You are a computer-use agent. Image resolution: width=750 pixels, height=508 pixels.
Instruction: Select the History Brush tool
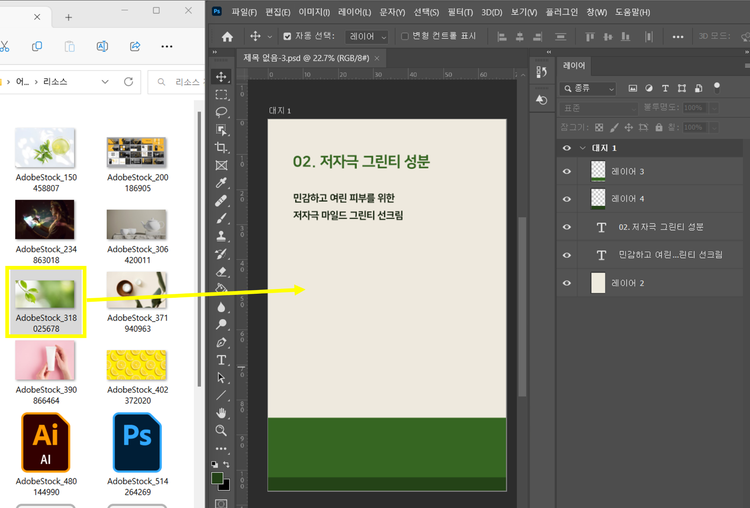pos(221,254)
